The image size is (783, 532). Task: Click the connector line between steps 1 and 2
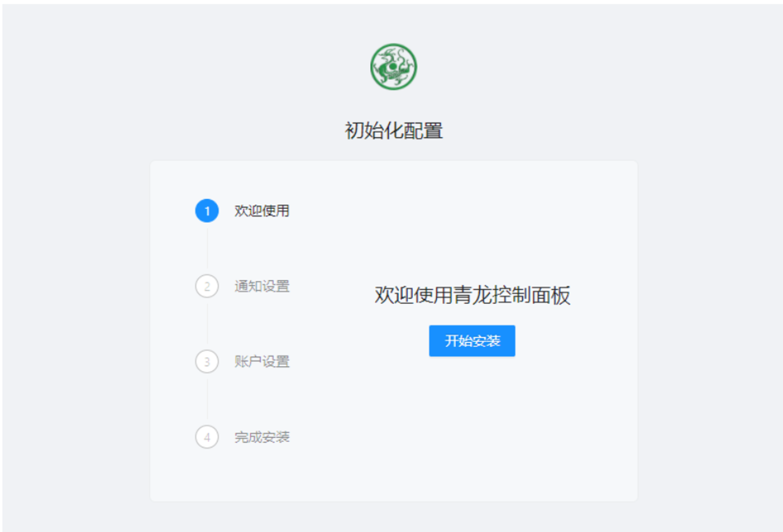(207, 249)
